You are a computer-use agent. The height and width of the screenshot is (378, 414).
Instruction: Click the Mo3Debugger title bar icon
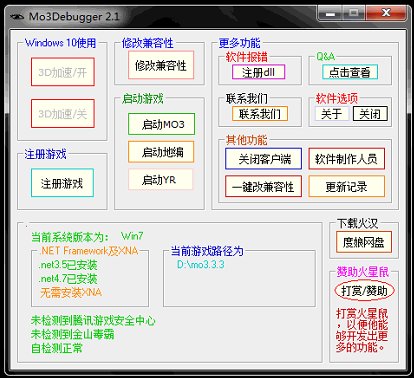pos(16,16)
